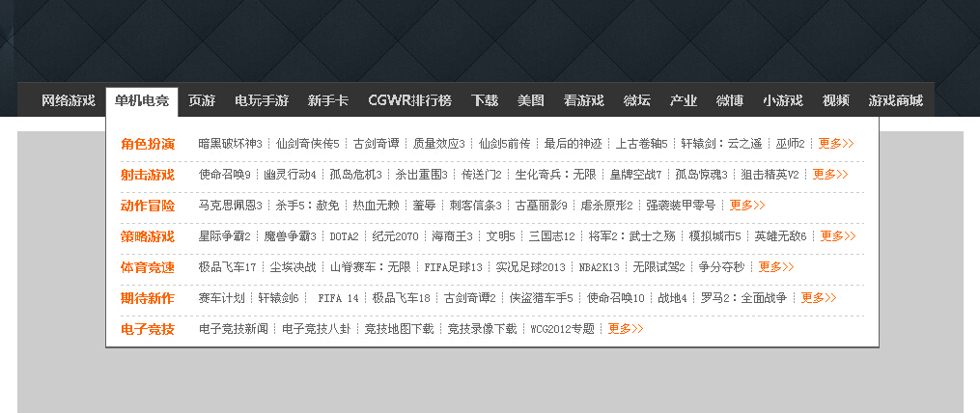
Task: Open the 马克思佩恩3 link
Action: coord(231,205)
